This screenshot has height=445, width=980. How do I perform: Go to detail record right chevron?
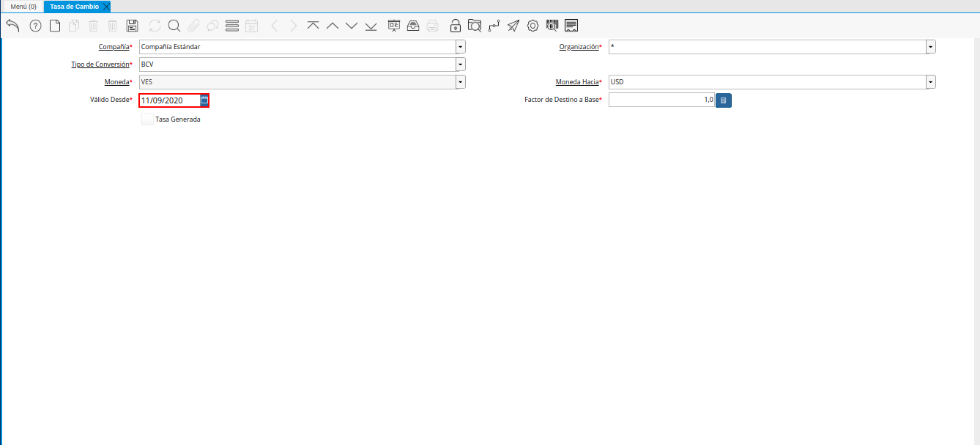294,26
